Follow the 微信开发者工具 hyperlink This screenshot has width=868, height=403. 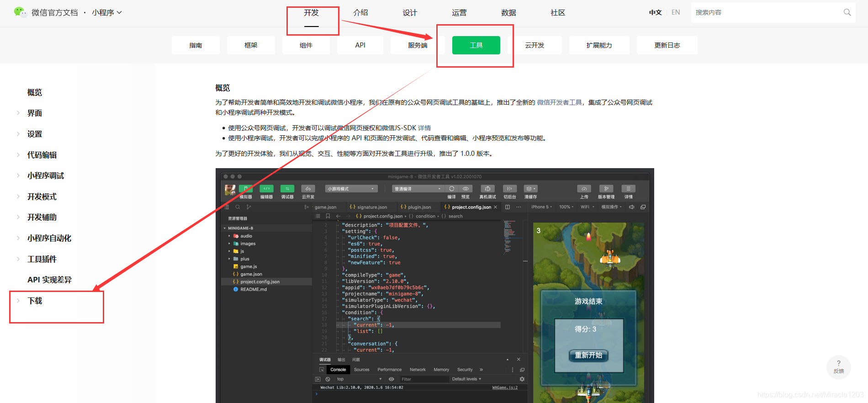click(559, 102)
